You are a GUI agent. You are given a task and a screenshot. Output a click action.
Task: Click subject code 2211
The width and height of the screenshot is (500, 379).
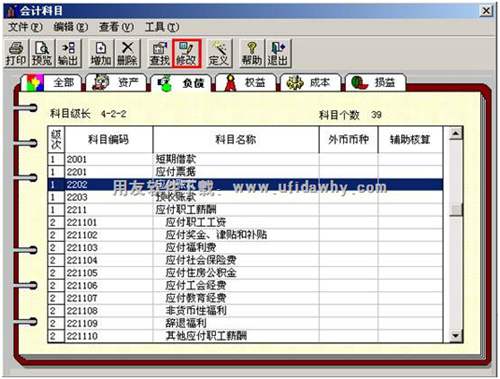point(77,210)
